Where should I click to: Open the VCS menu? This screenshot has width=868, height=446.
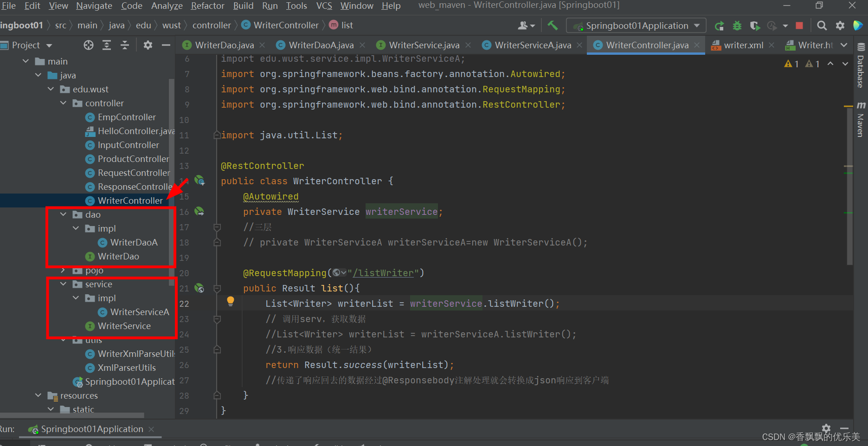(324, 6)
